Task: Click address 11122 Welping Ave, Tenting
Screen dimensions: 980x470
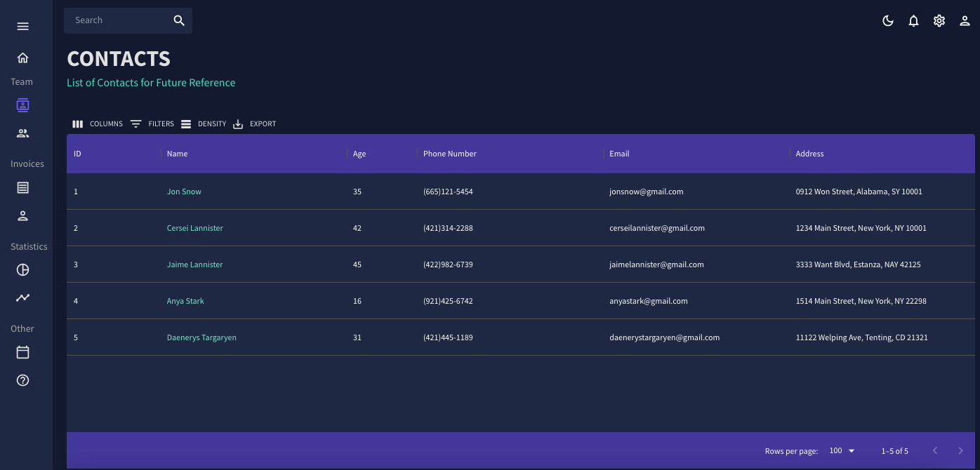Action: [x=861, y=337]
